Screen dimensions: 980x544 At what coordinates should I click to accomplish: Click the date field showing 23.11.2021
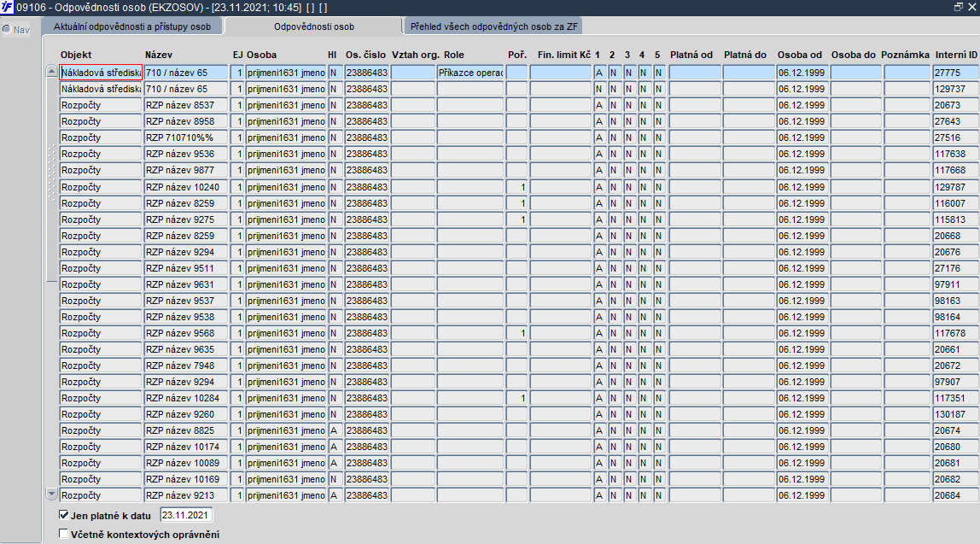[x=185, y=515]
